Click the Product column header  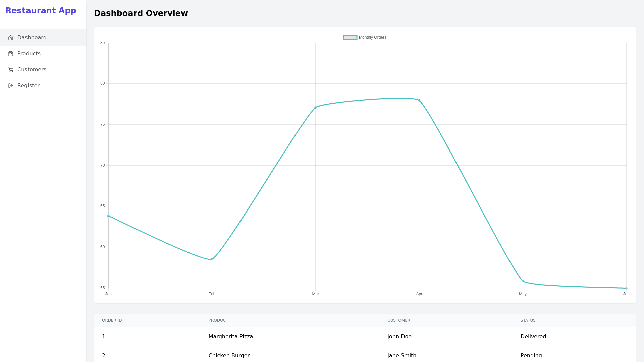pos(218,320)
